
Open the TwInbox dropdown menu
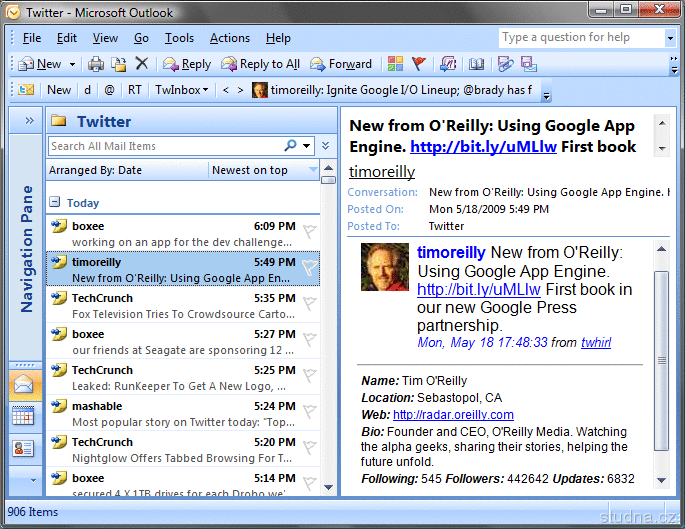[x=182, y=90]
